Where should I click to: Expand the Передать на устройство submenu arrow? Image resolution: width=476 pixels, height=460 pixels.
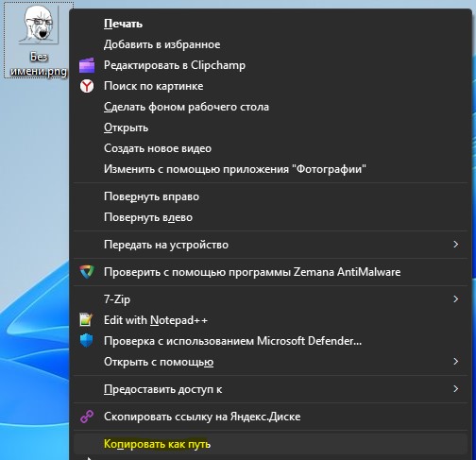point(455,245)
